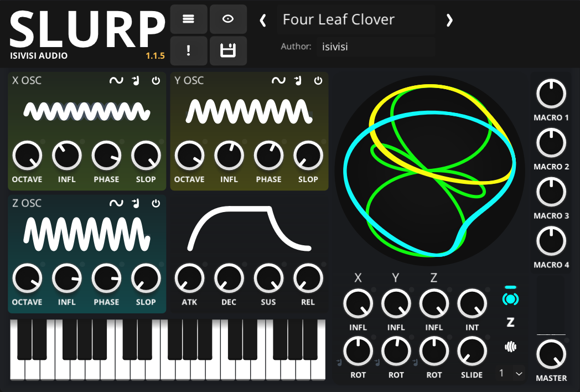The width and height of the screenshot is (580, 392).
Task: Click envelope REL knob
Action: 308,278
